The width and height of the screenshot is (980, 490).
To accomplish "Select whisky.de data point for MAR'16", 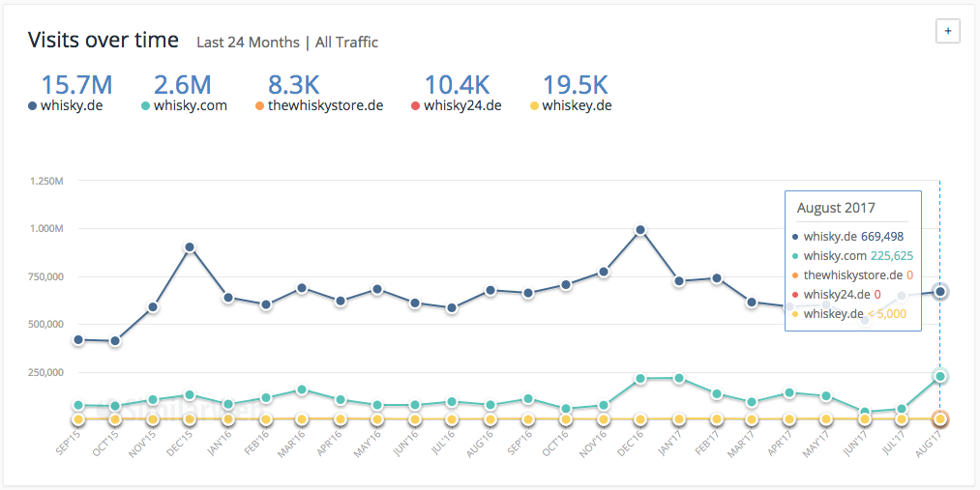I will click(302, 288).
